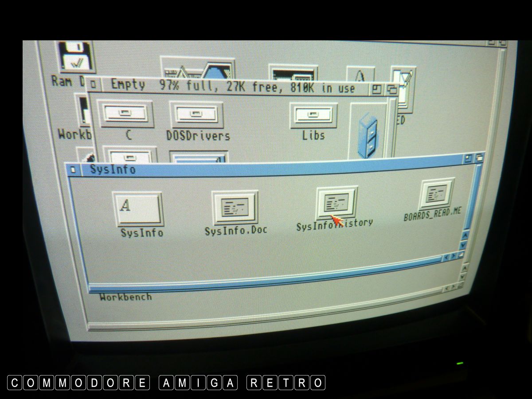Click the SysInfo window horizontal scrollbar
This screenshot has width=532, height=399.
coord(266,260)
